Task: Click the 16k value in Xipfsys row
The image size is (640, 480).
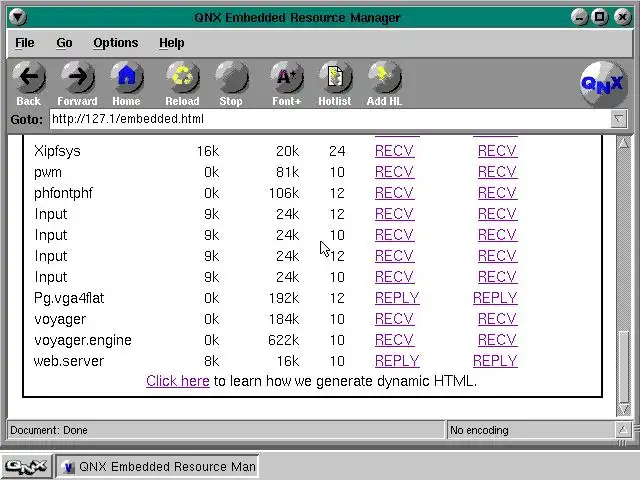Action: pos(208,151)
